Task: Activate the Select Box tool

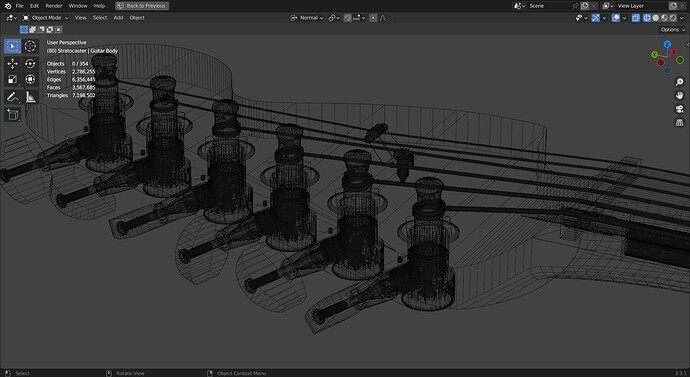Action: (12, 46)
